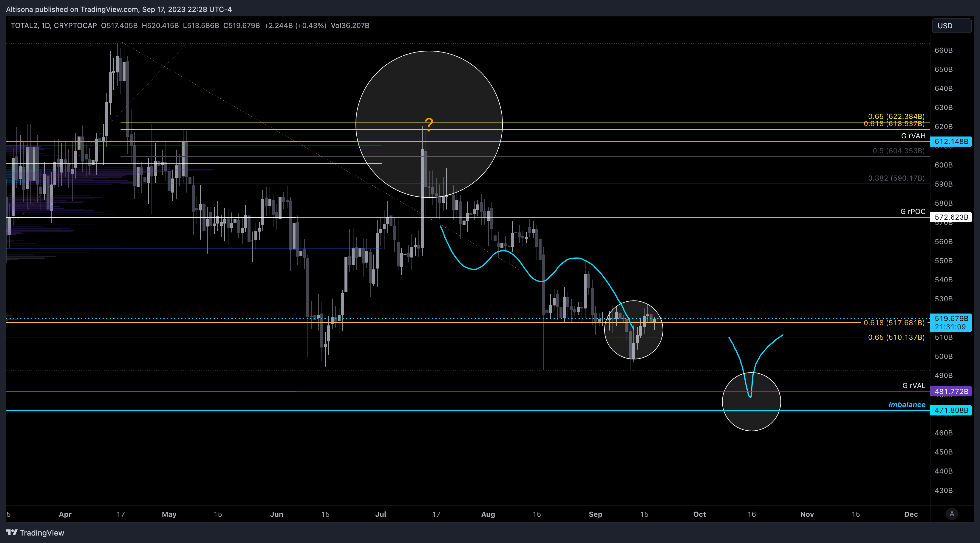The height and width of the screenshot is (543, 980).
Task: Click the 430B price axis tick
Action: click(944, 490)
